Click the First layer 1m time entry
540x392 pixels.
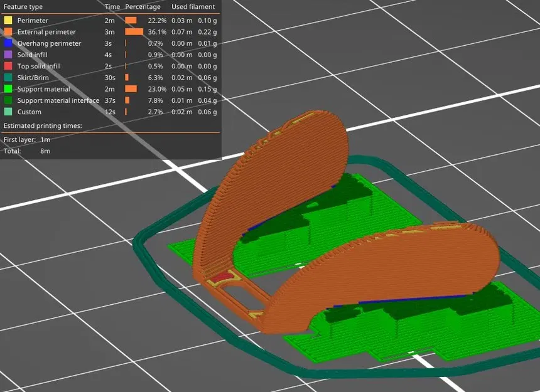click(x=27, y=140)
